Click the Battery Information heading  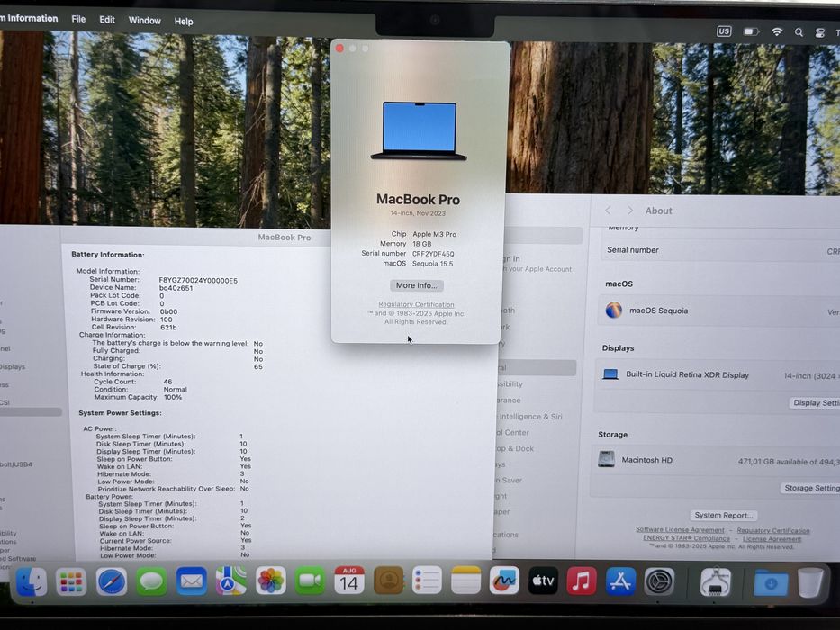[108, 255]
